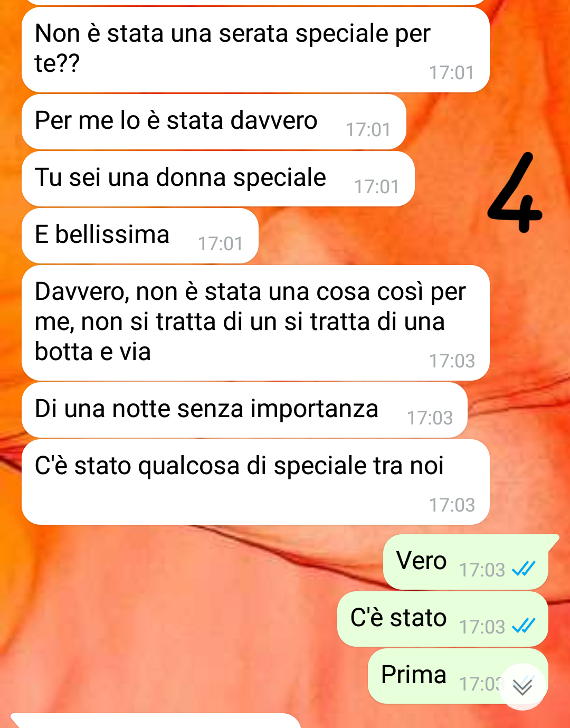Select the 'Prima' sent message bubble

pyautogui.click(x=458, y=676)
